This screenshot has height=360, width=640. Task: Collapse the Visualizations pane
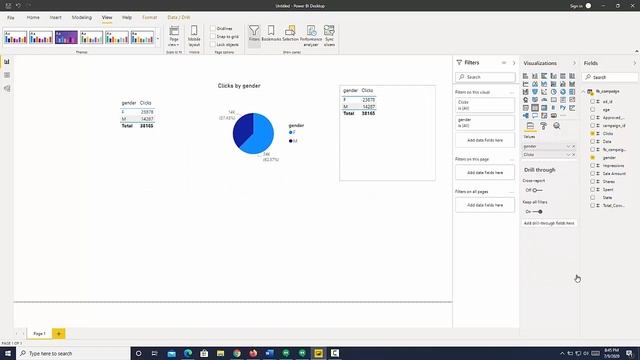pos(574,63)
